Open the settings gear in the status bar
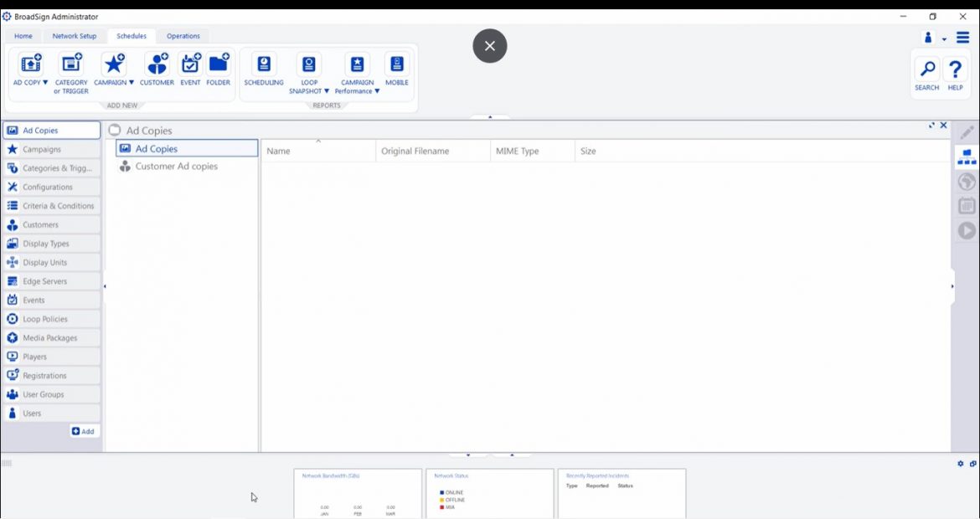980x519 pixels. click(x=959, y=463)
